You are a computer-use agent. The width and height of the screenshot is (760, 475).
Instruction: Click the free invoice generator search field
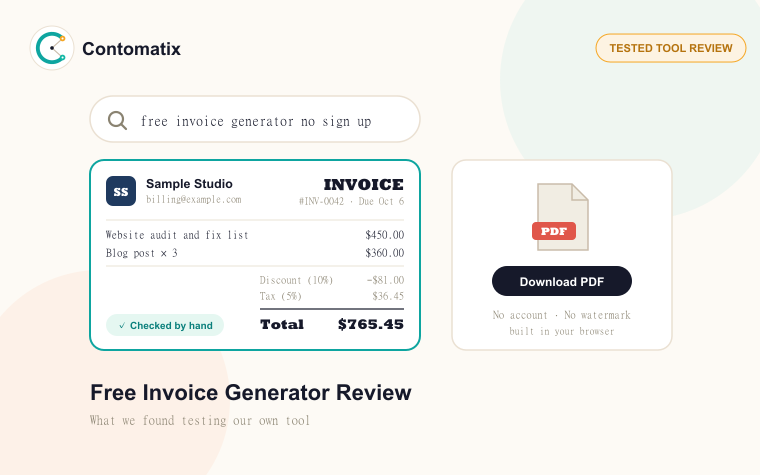(255, 119)
